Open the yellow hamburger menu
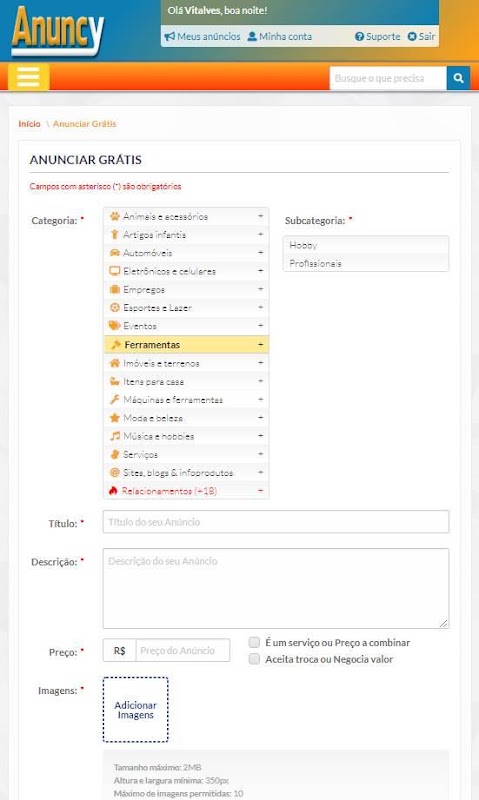Viewport: 479px width, 800px height. (x=29, y=77)
